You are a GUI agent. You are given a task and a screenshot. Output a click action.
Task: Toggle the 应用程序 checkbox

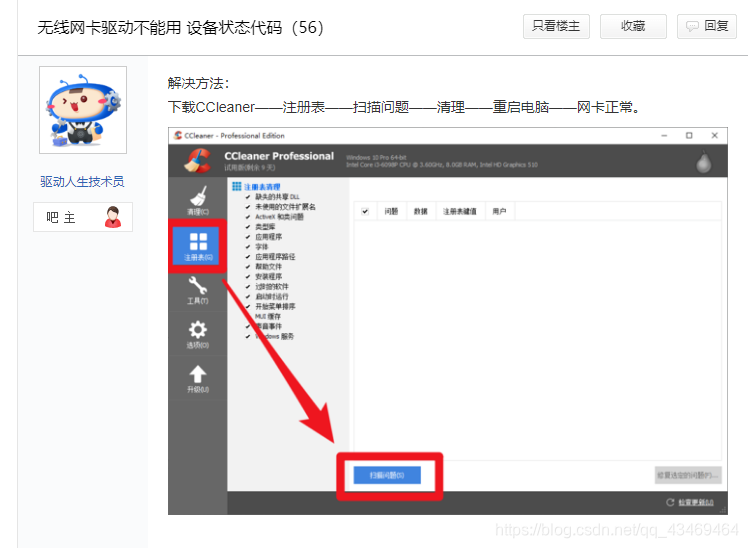point(248,237)
